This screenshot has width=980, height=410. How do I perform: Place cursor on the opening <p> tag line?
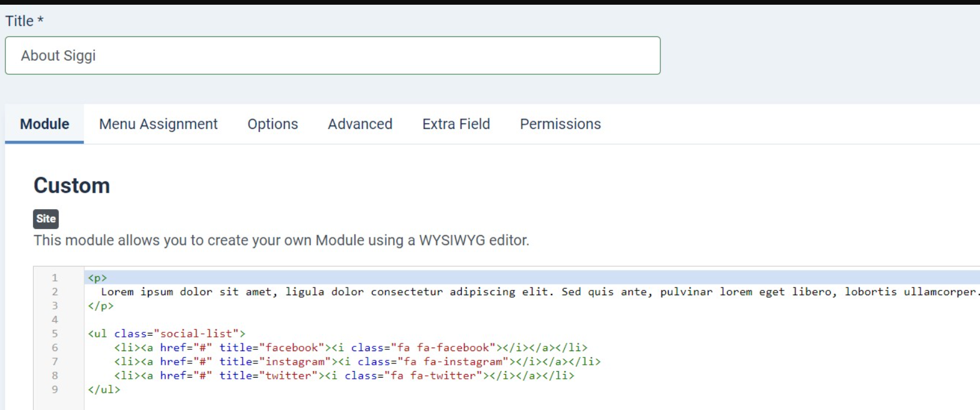97,278
